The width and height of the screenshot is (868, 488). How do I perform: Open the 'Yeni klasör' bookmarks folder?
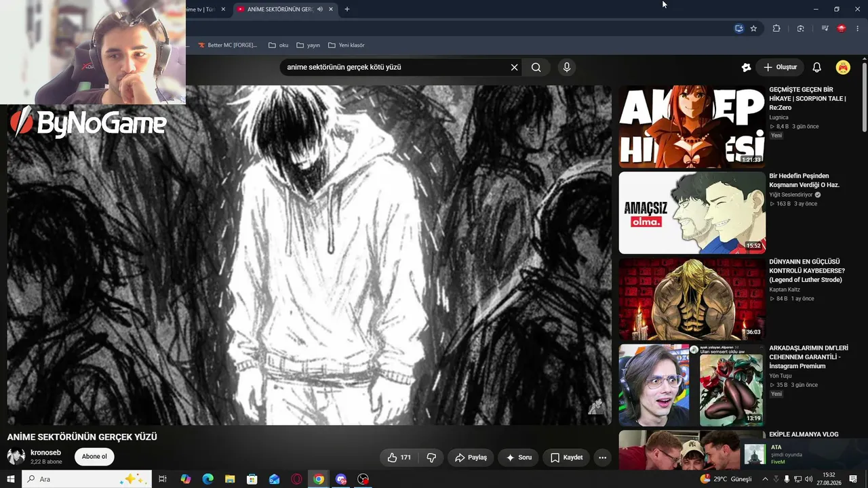[x=347, y=45]
